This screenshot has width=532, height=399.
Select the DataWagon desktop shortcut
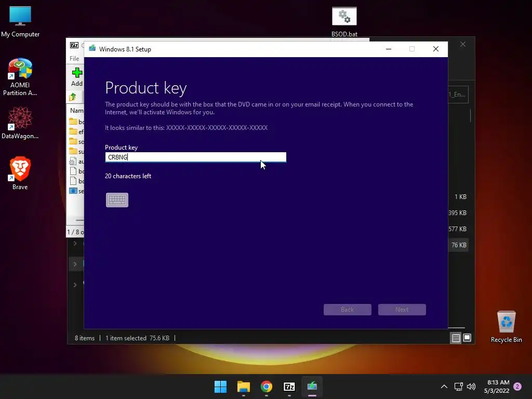point(20,123)
